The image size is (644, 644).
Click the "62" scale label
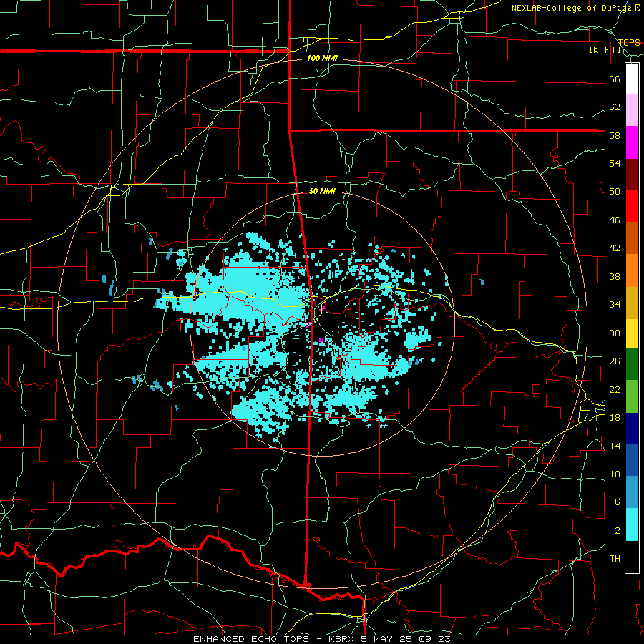point(615,107)
